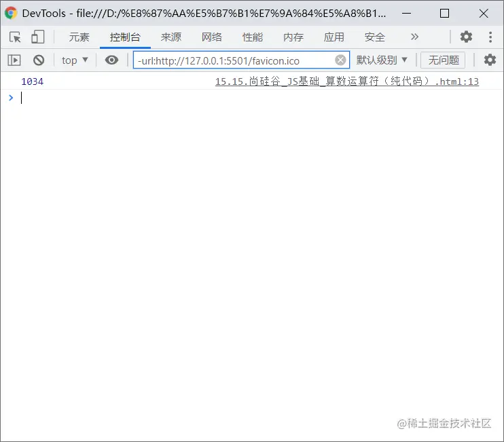Click the Chrome icon in title bar
The height and width of the screenshot is (442, 504).
11,13
